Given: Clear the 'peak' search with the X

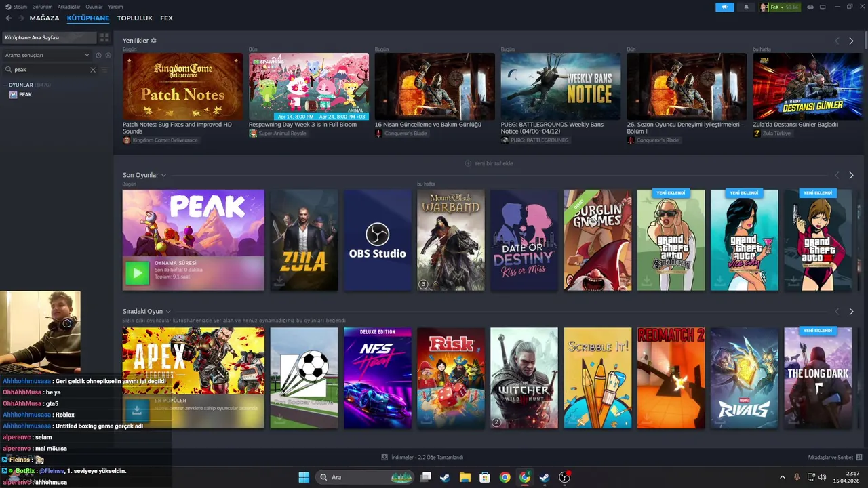Looking at the screenshot, I should point(93,70).
